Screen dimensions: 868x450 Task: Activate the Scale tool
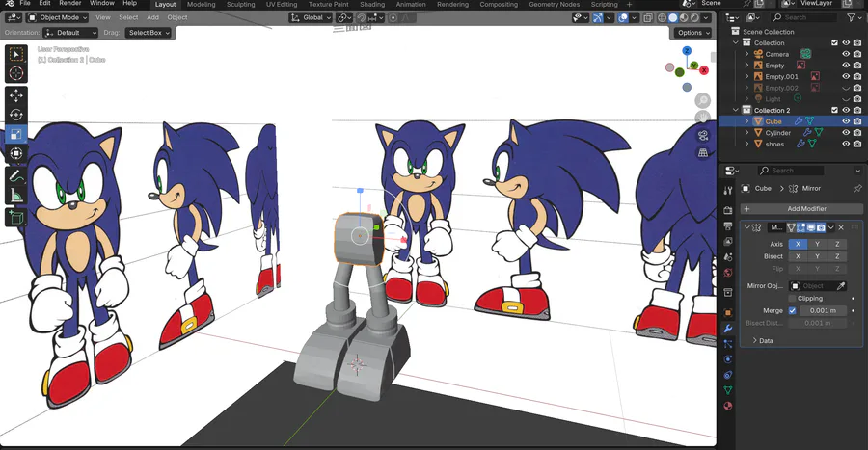coord(16,134)
